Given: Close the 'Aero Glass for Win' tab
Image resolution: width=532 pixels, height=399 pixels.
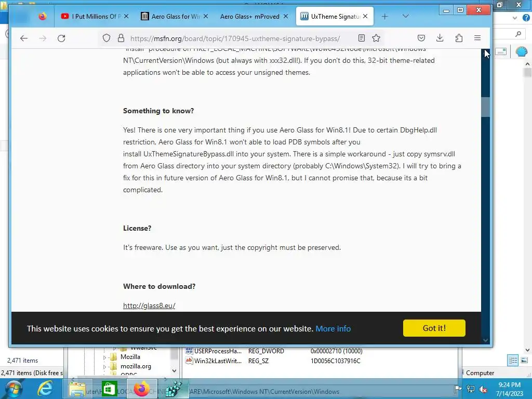Looking at the screenshot, I should click(206, 16).
